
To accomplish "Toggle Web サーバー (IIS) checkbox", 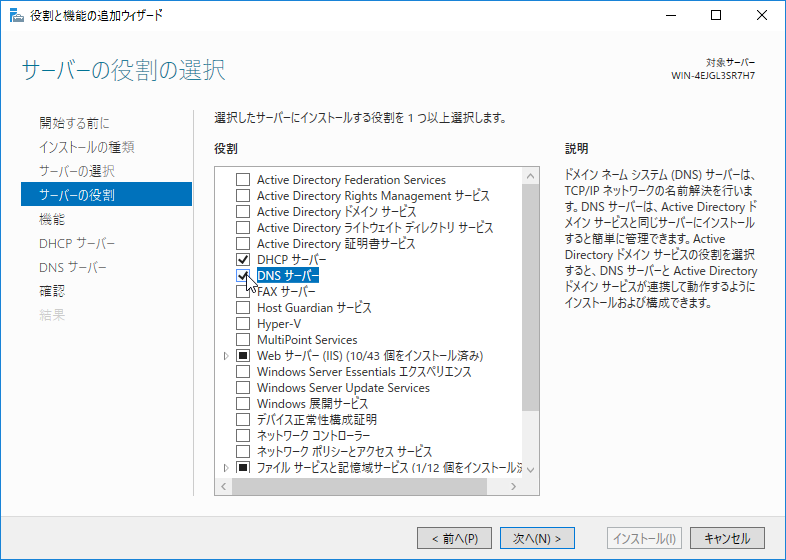I will coord(243,356).
